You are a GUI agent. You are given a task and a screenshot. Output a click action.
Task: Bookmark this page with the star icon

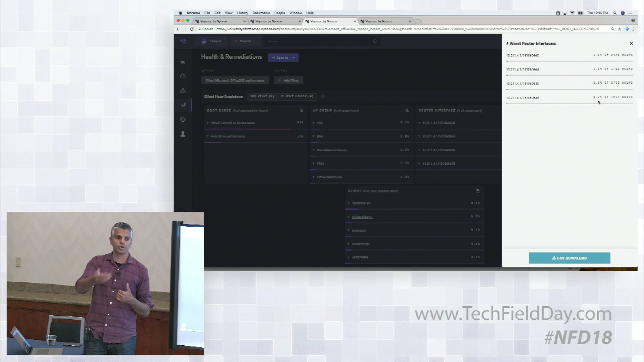pyautogui.click(x=619, y=29)
